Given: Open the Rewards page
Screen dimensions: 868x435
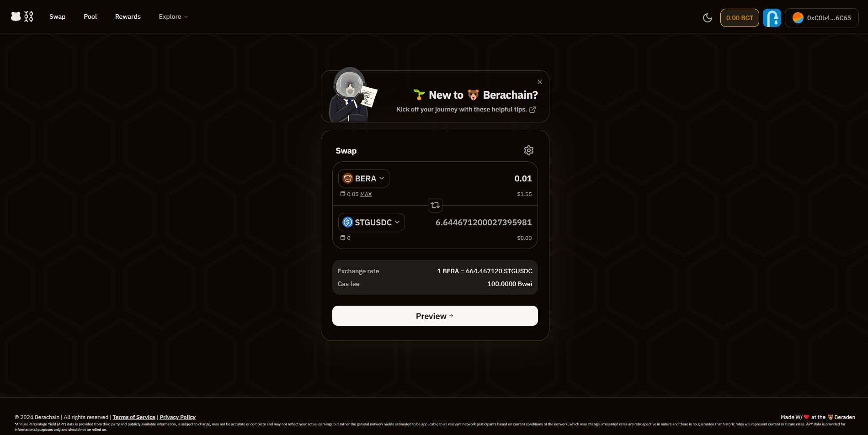Looking at the screenshot, I should click(x=128, y=16).
